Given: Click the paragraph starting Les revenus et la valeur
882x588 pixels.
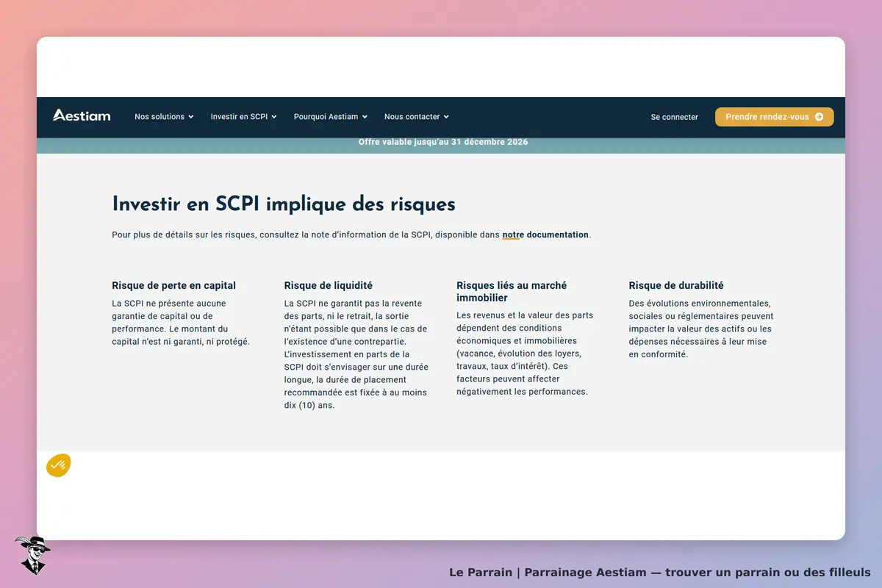Looking at the screenshot, I should pos(525,354).
